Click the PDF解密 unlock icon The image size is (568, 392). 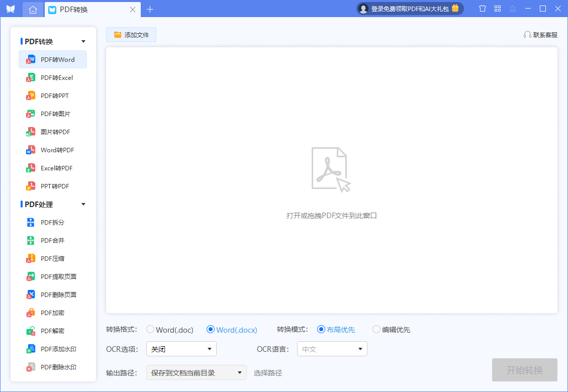coord(31,331)
